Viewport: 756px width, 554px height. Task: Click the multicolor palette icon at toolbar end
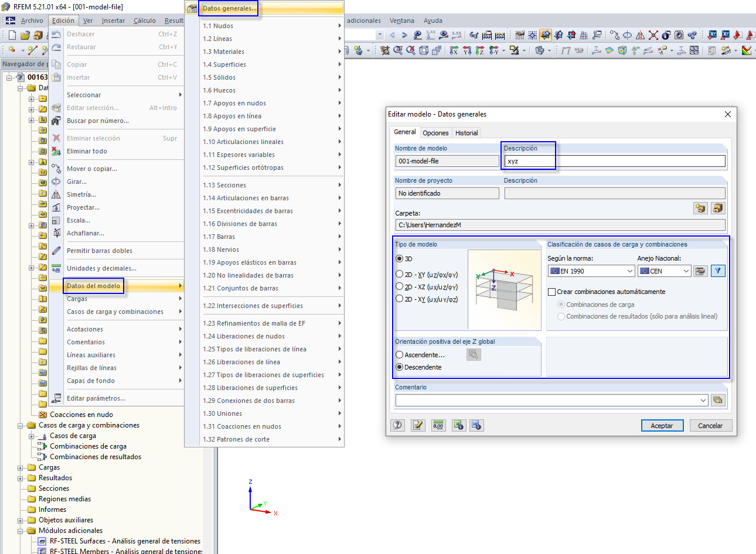(x=747, y=51)
